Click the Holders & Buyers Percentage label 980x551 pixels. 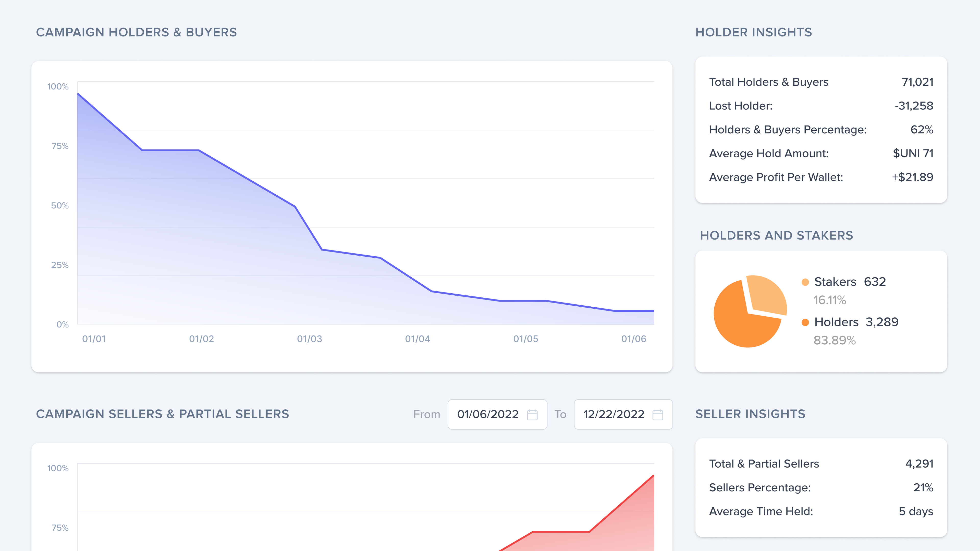point(788,130)
